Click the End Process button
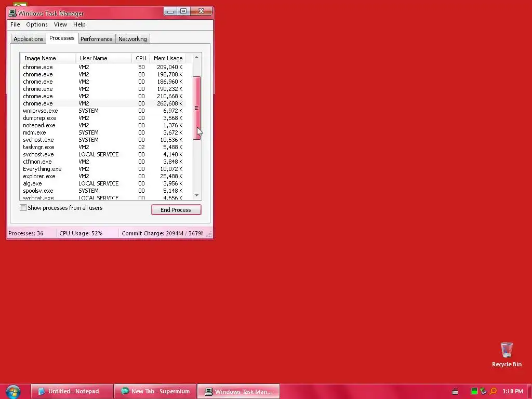532x399 pixels. pyautogui.click(x=176, y=210)
